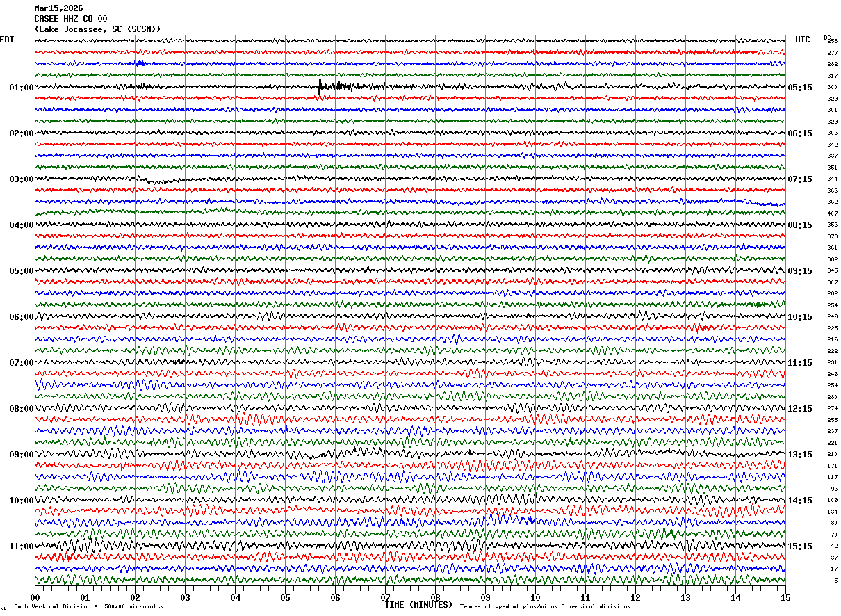Viewport: 841px width, 616px height.
Task: Click the DC offset value '70'
Action: pyautogui.click(x=834, y=535)
